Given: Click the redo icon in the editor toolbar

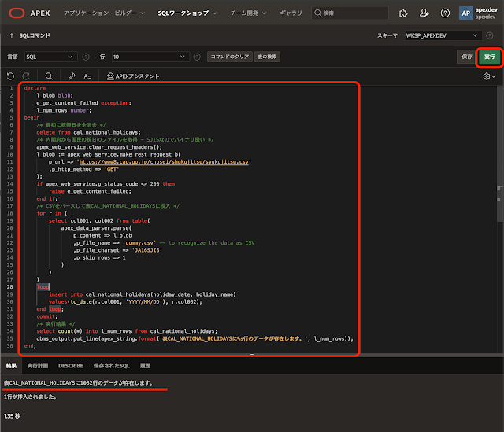Looking at the screenshot, I should pos(26,76).
